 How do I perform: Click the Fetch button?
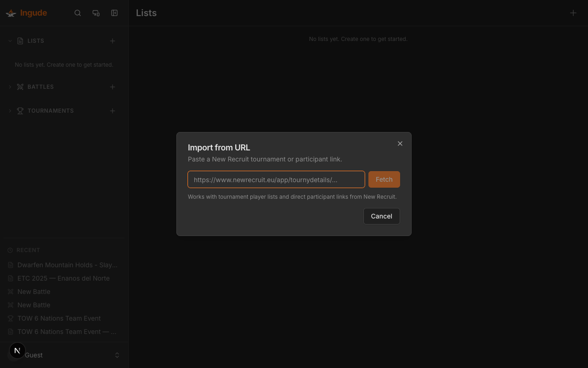pos(384,179)
